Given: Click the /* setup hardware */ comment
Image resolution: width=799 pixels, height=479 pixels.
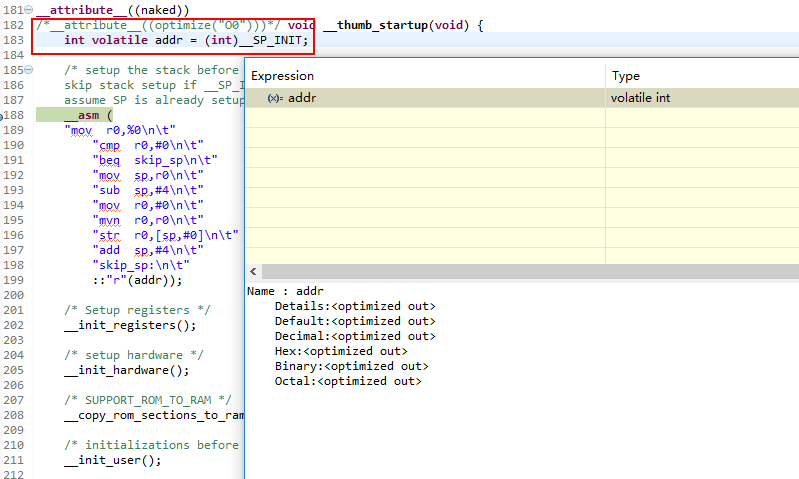Looking at the screenshot, I should [x=134, y=355].
